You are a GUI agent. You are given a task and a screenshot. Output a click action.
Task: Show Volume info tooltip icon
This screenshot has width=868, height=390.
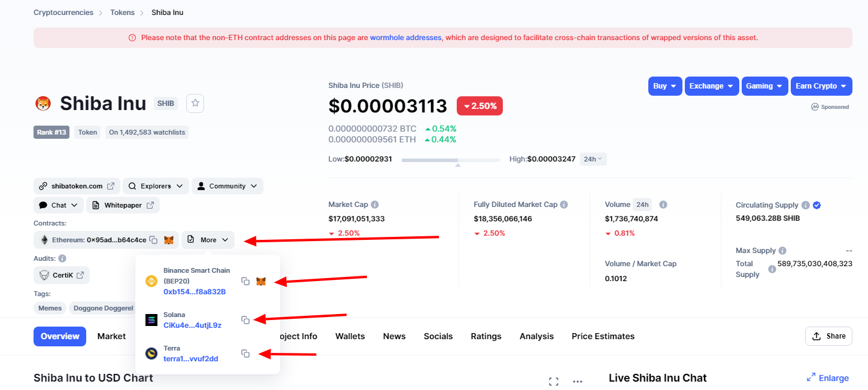tap(663, 205)
